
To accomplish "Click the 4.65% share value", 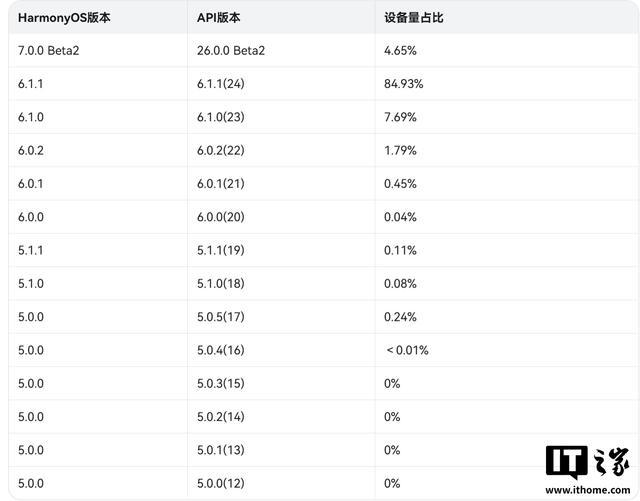I will [x=400, y=51].
